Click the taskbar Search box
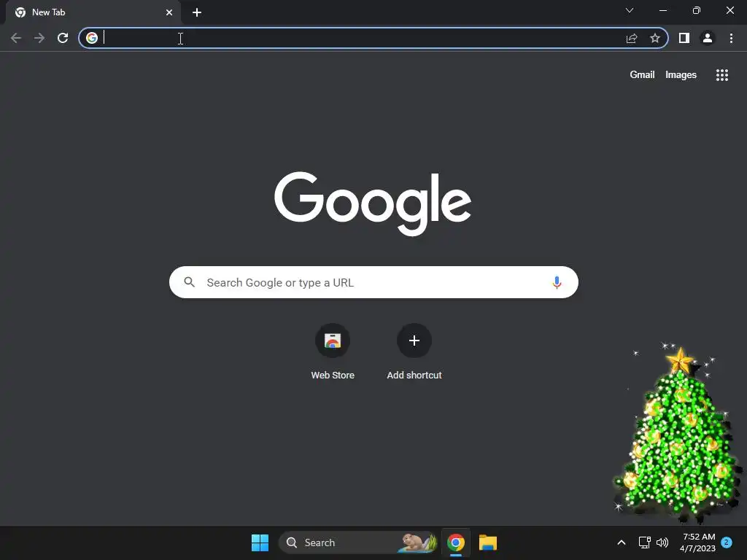The width and height of the screenshot is (747, 560). click(x=358, y=542)
